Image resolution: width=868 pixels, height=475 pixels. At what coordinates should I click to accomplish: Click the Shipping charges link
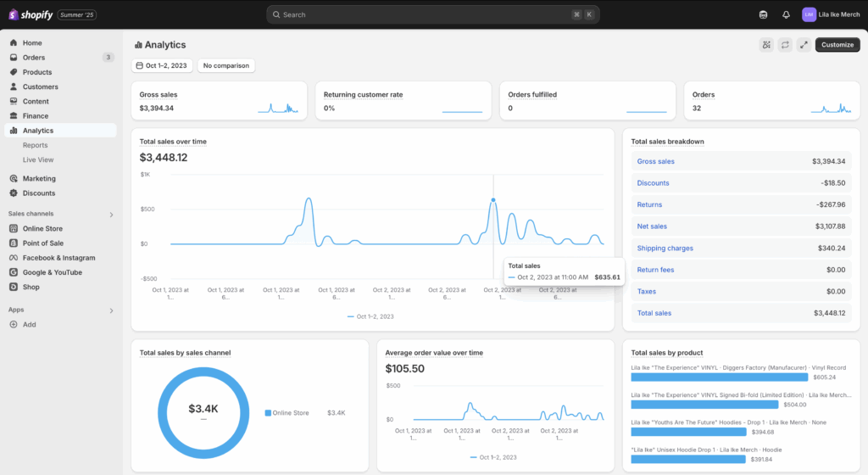point(665,249)
